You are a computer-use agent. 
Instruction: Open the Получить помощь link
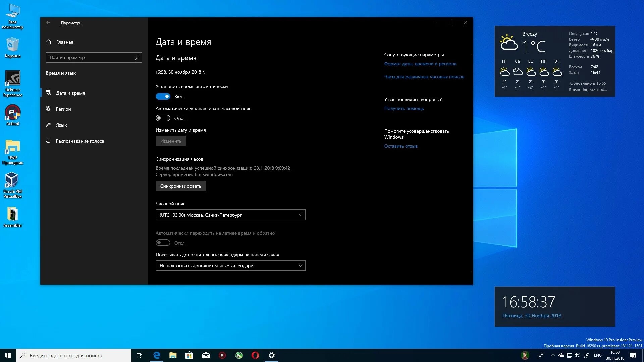tap(404, 108)
